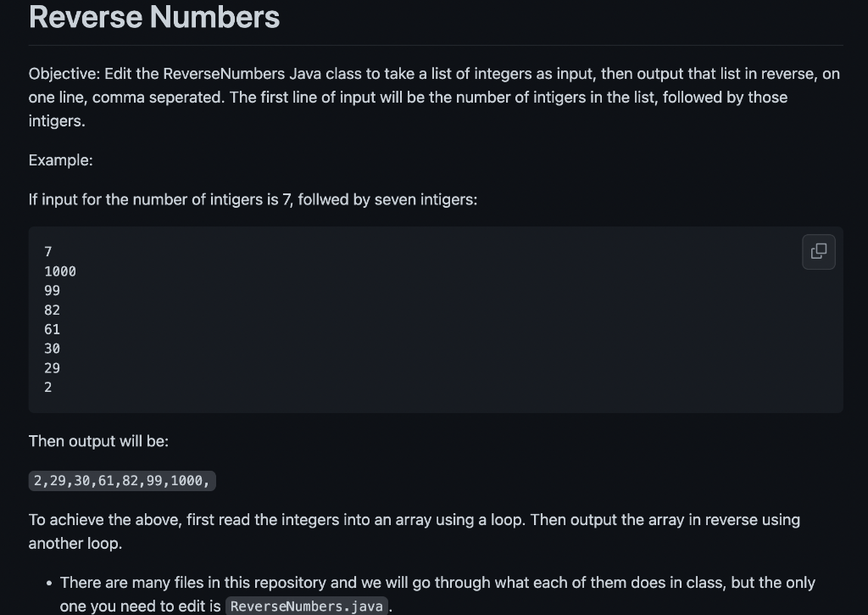Select the number 30 in the example input
Screen dimensions: 868x615
[x=52, y=348]
